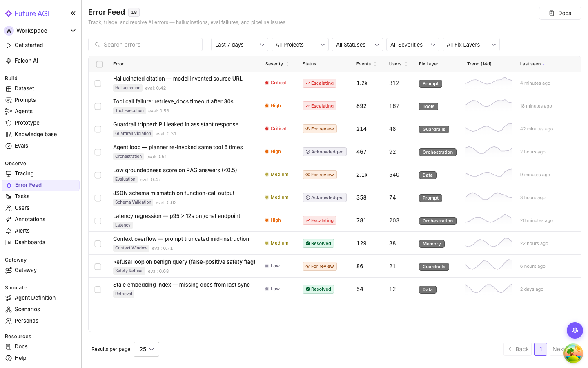Click the Gateway icon in sidebar

tap(9, 270)
